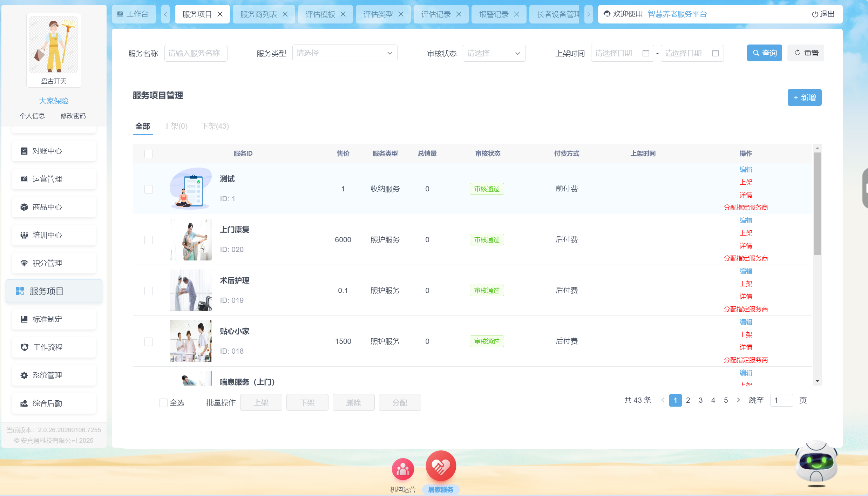The width and height of the screenshot is (868, 496).
Task: Check the 测试 row checkbox
Action: pyautogui.click(x=149, y=189)
